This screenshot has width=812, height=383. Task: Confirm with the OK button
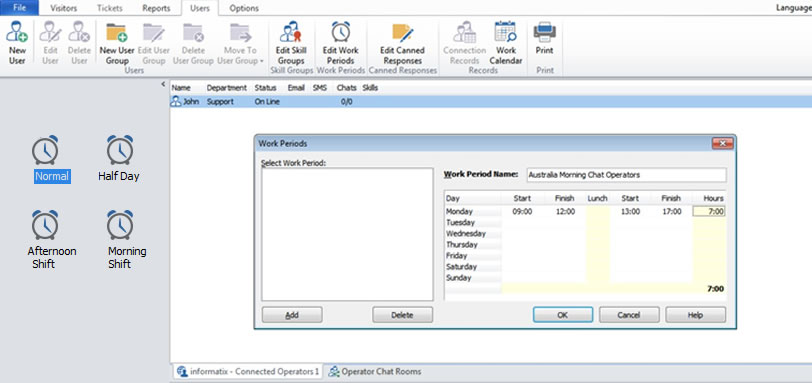pos(563,315)
